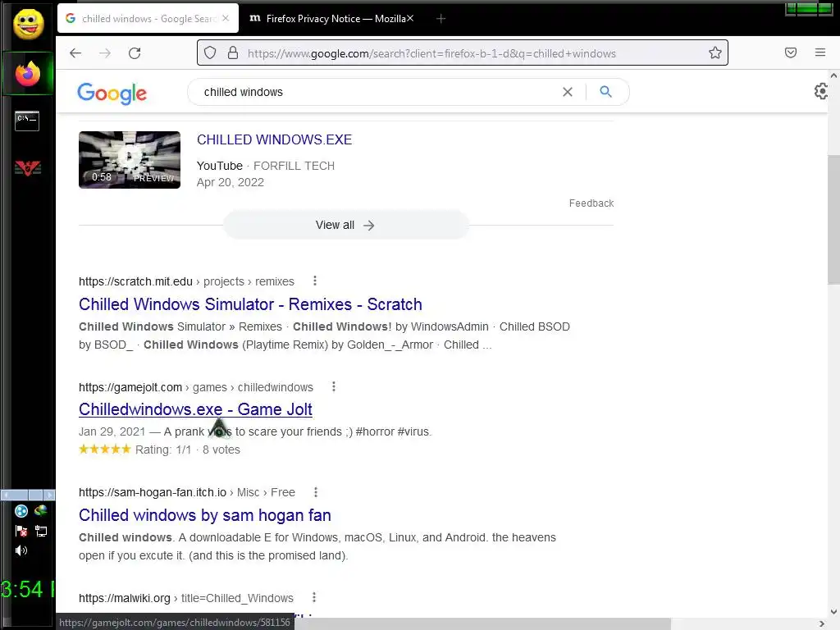Click the scroll down arrow
Screen dimensions: 840x630
click(833, 611)
